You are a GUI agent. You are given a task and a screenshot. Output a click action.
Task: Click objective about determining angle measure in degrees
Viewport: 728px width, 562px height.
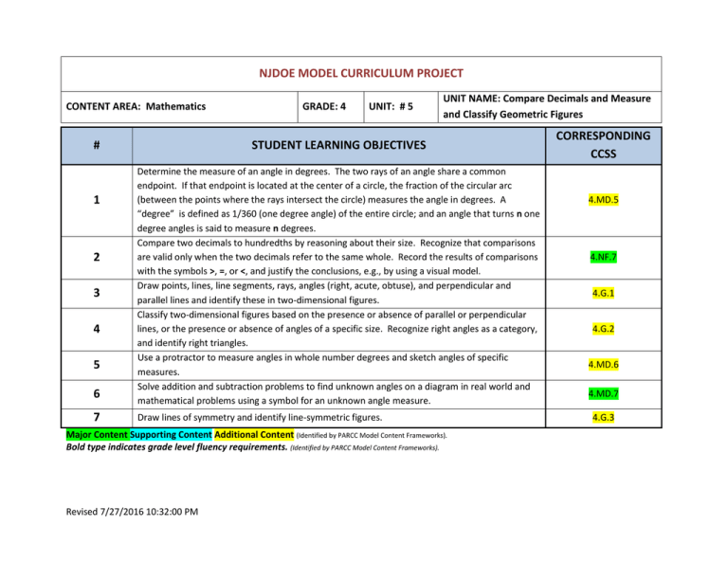click(338, 200)
